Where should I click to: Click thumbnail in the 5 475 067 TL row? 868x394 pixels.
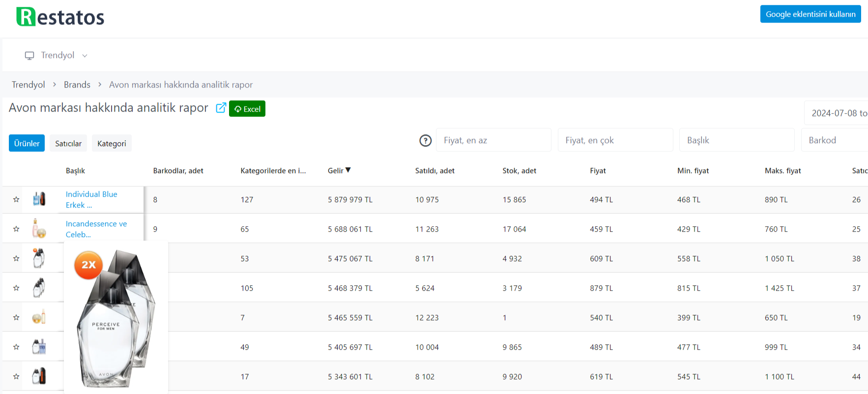coord(39,258)
